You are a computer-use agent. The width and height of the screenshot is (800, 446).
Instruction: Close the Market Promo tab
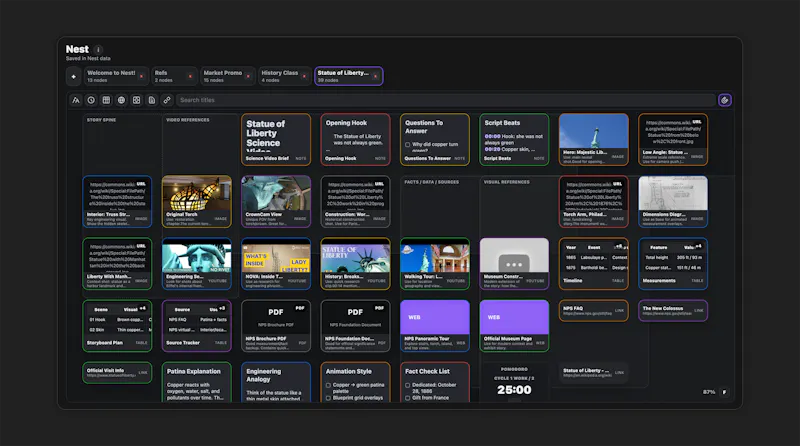click(248, 77)
